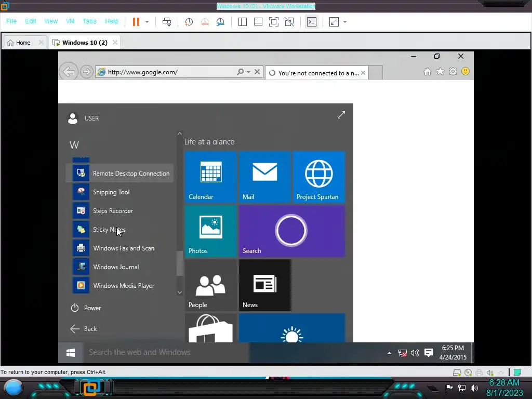Expand the address bar autocomplete dropdown

(x=248, y=72)
